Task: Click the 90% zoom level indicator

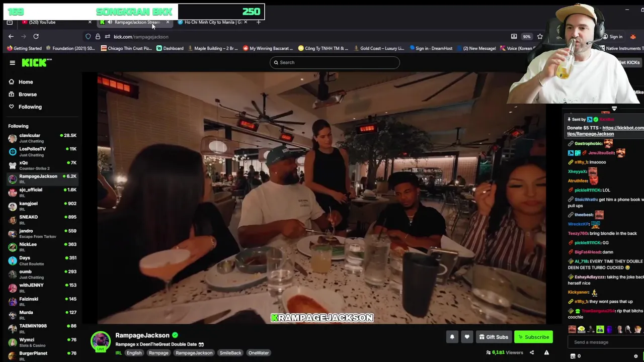Action: (x=526, y=37)
